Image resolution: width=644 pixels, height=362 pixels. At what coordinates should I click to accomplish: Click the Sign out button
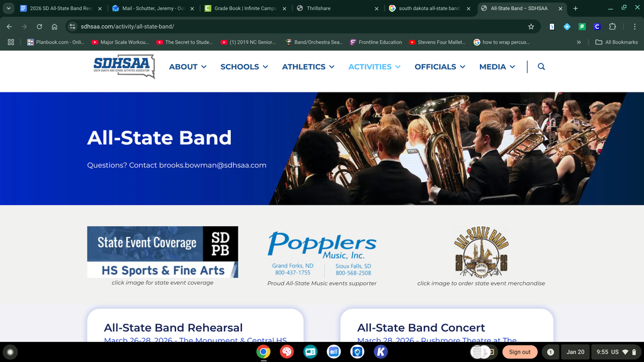[x=519, y=352]
